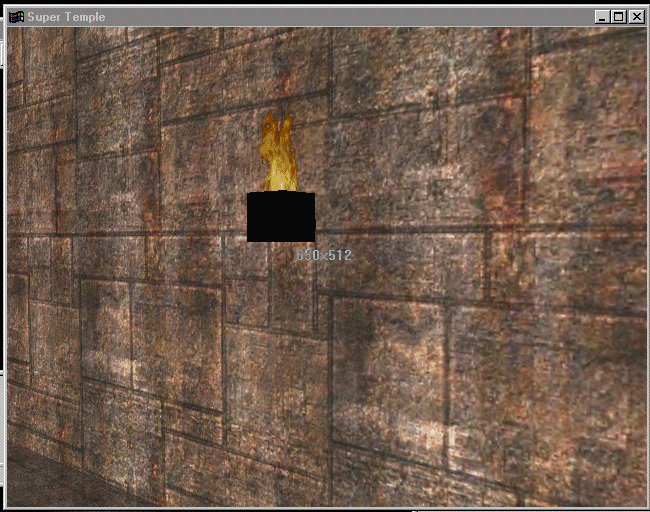
Task: Click the top-left corner of black box
Action: 249,194
